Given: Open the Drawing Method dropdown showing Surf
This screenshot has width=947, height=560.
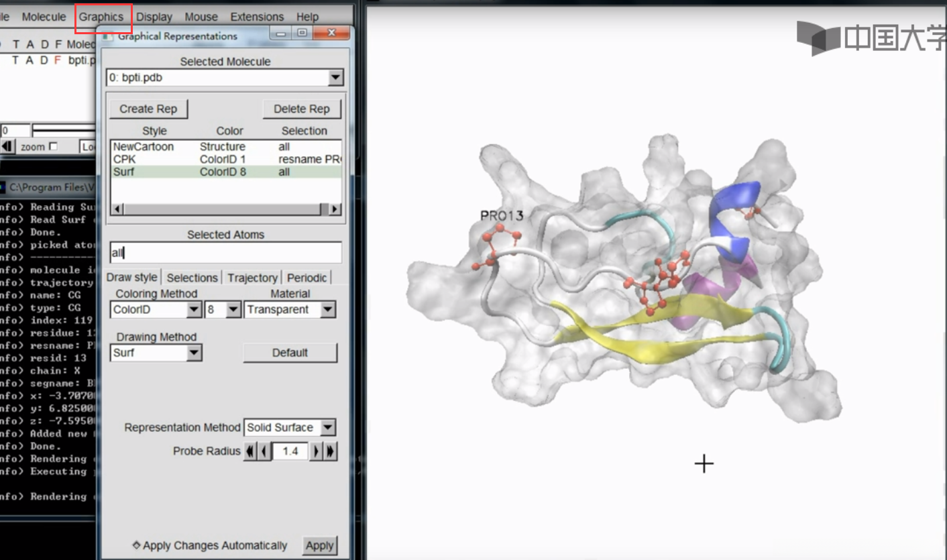Looking at the screenshot, I should (x=194, y=353).
